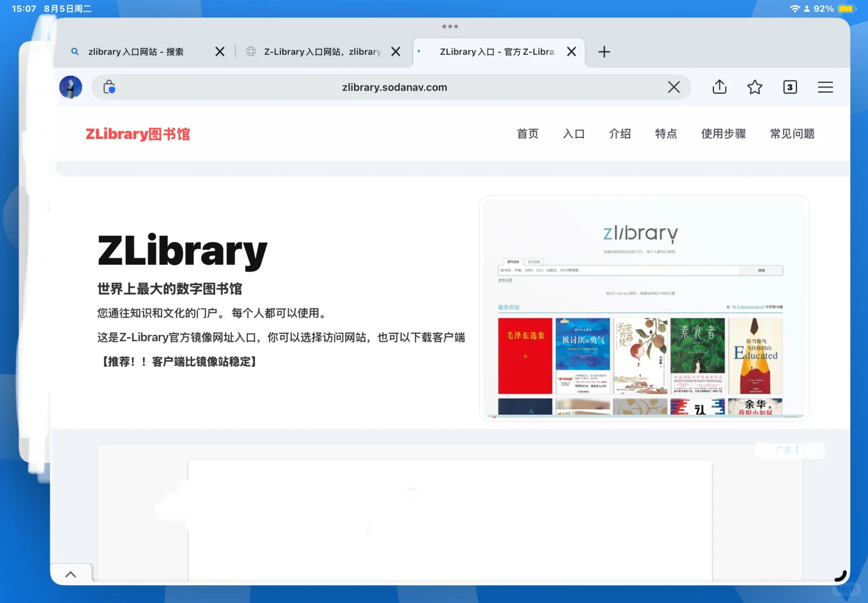Image resolution: width=868 pixels, height=603 pixels.
Task: Select the 世界上最大的数字图书馆 subtitle
Action: pyautogui.click(x=170, y=289)
